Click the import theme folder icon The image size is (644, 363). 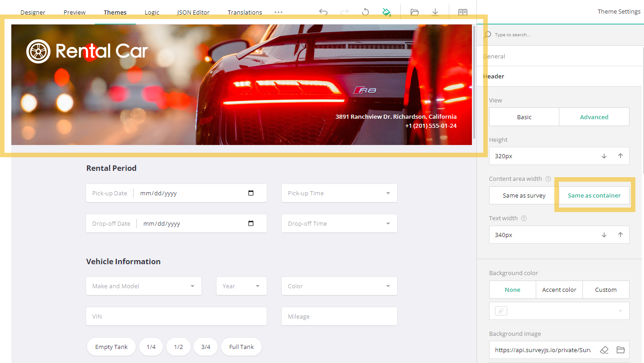coord(414,12)
